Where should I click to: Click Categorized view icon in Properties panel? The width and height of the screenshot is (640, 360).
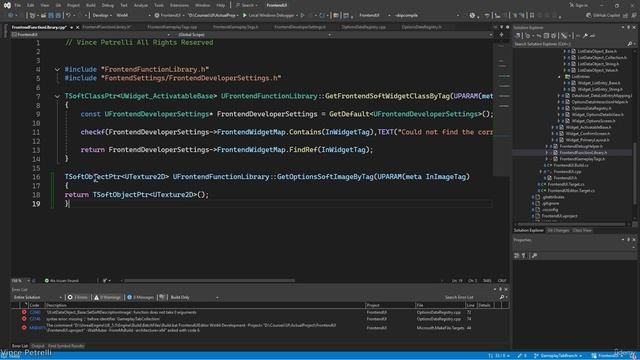517,256
